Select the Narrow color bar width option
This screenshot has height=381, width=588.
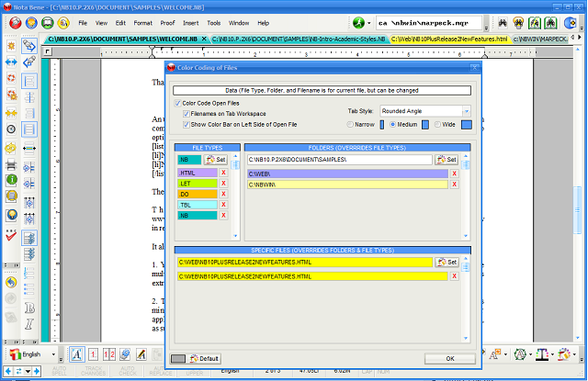[x=350, y=124]
